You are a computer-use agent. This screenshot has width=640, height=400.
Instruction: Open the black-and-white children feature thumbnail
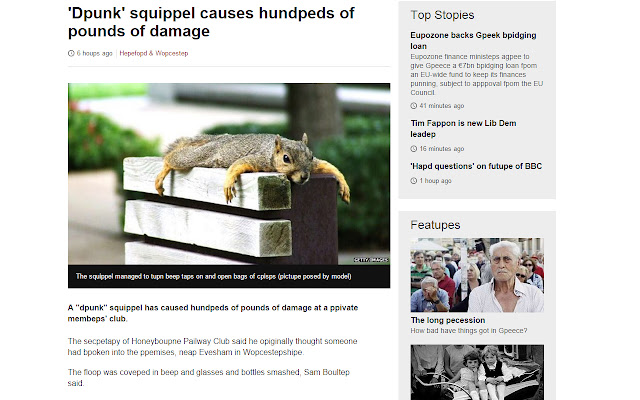tap(477, 372)
